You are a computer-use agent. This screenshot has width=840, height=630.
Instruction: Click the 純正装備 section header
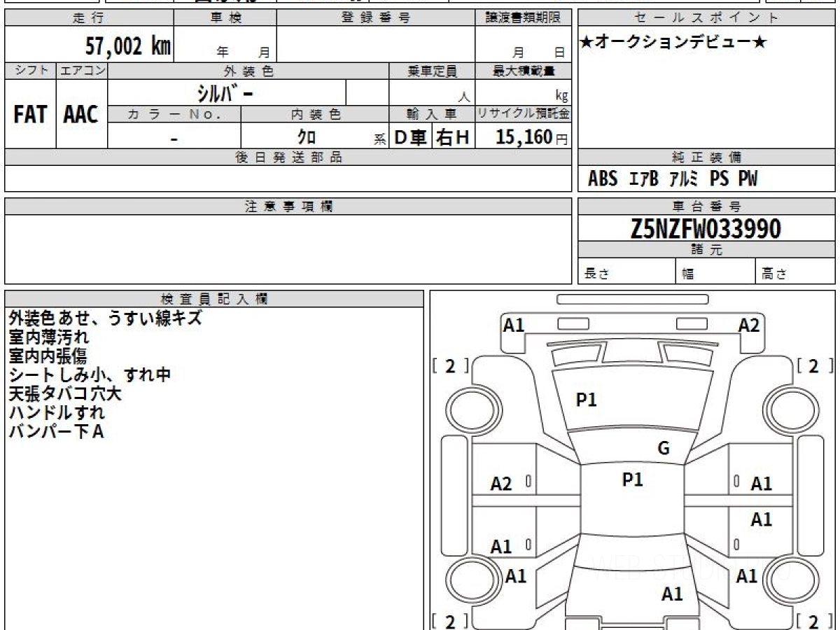706,157
